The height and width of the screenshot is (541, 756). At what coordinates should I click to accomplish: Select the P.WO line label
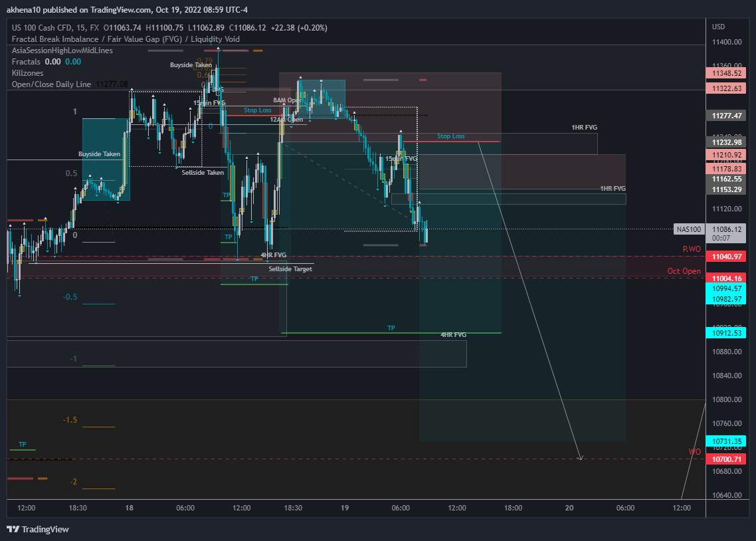point(692,249)
